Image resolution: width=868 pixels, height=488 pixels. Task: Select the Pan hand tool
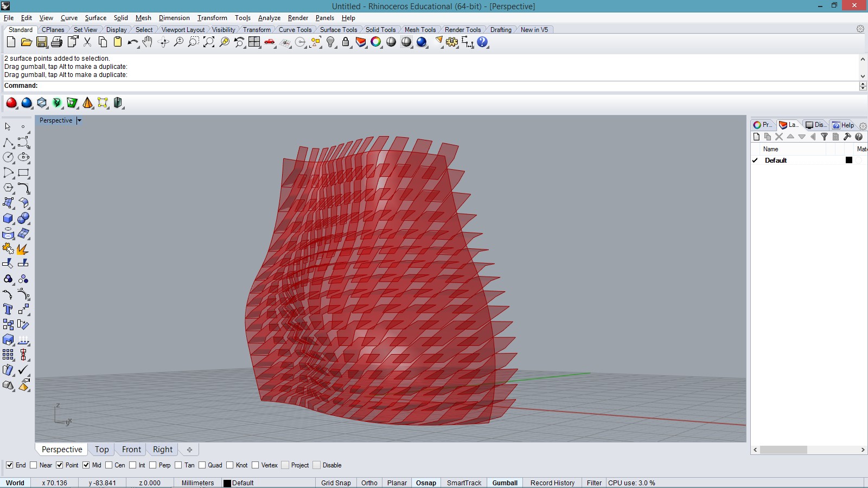point(148,42)
